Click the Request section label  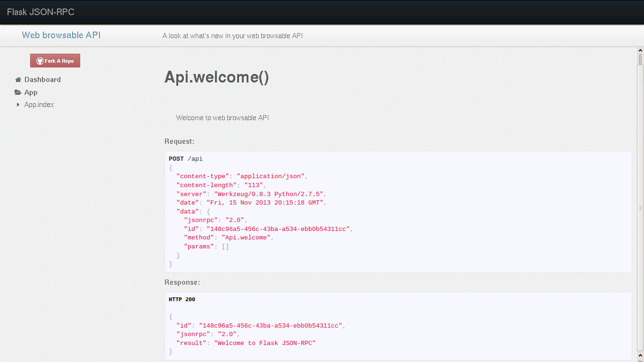[x=179, y=141]
